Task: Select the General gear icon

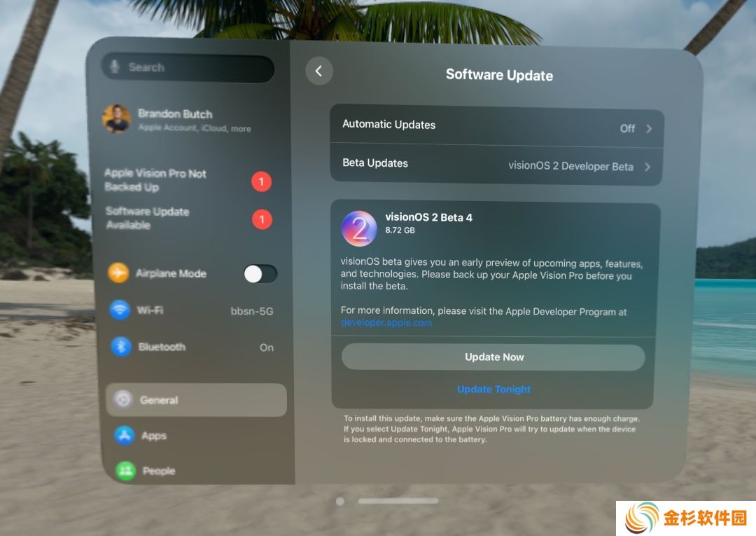Action: point(123,399)
